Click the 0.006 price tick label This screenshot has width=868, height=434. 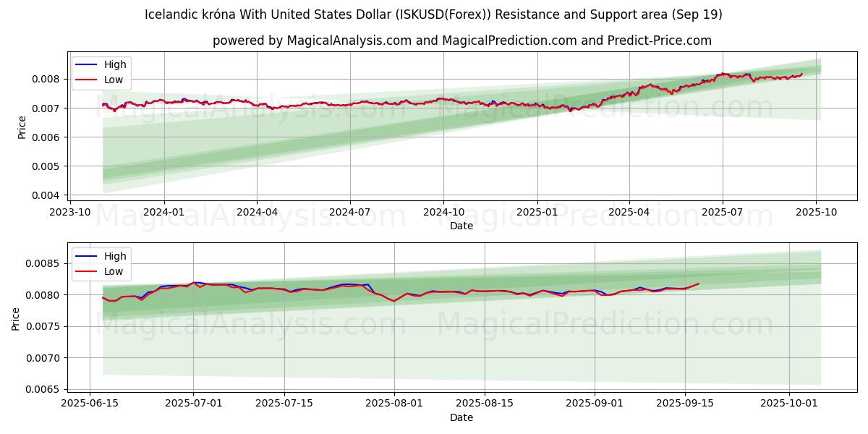48,137
